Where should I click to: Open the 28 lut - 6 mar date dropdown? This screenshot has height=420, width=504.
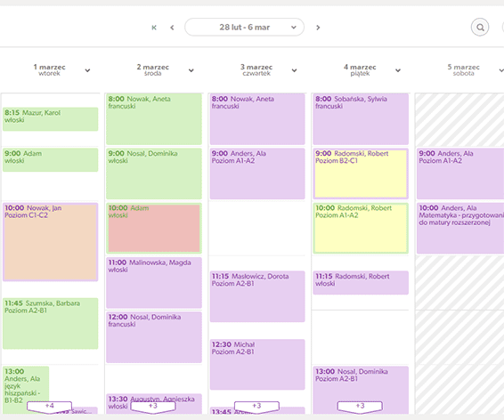coord(244,28)
